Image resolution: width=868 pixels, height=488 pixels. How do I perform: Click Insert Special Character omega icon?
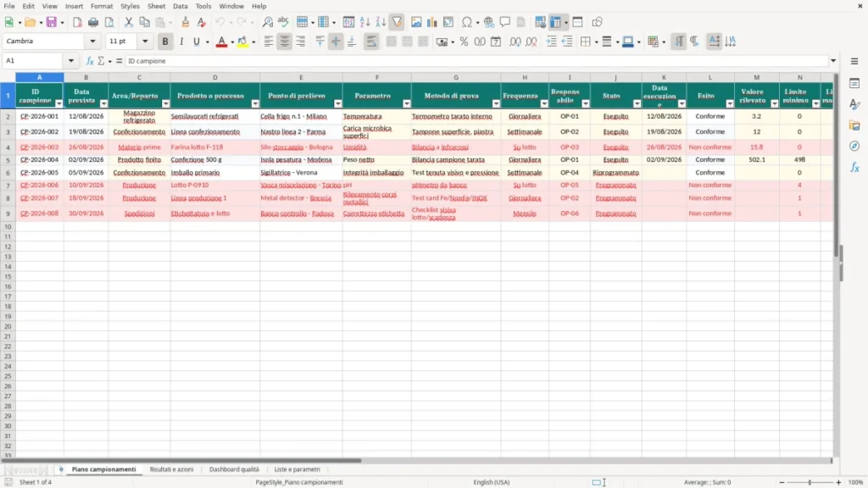click(x=467, y=22)
